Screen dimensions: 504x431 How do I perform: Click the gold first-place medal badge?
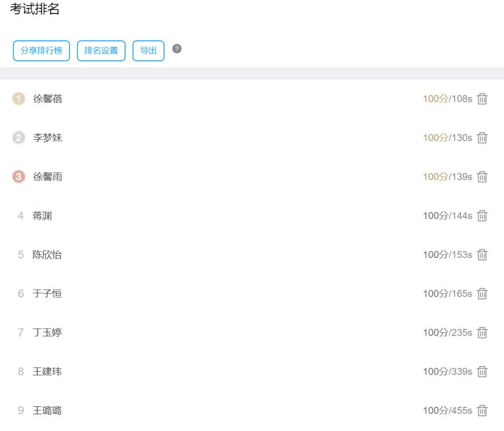pos(19,99)
